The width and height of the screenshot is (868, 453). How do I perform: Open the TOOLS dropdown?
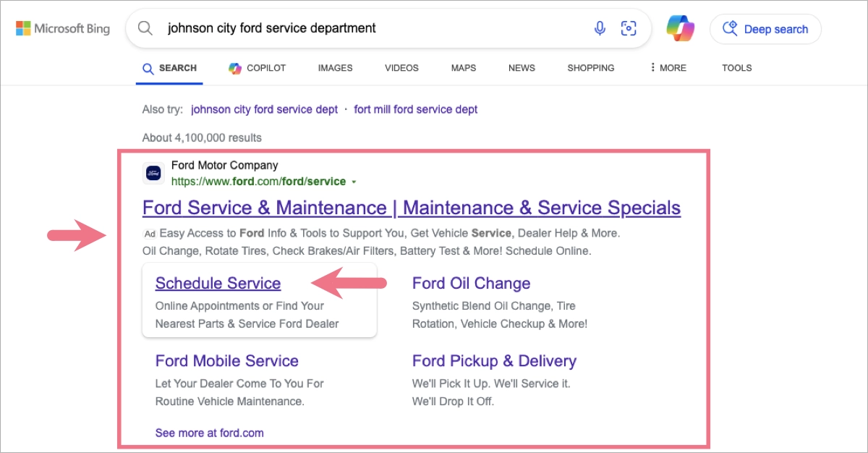736,67
